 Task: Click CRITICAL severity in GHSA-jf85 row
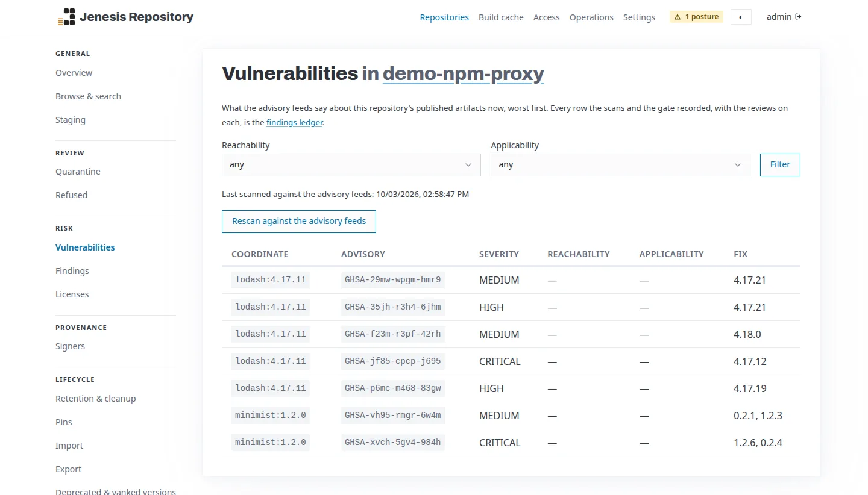pos(500,361)
